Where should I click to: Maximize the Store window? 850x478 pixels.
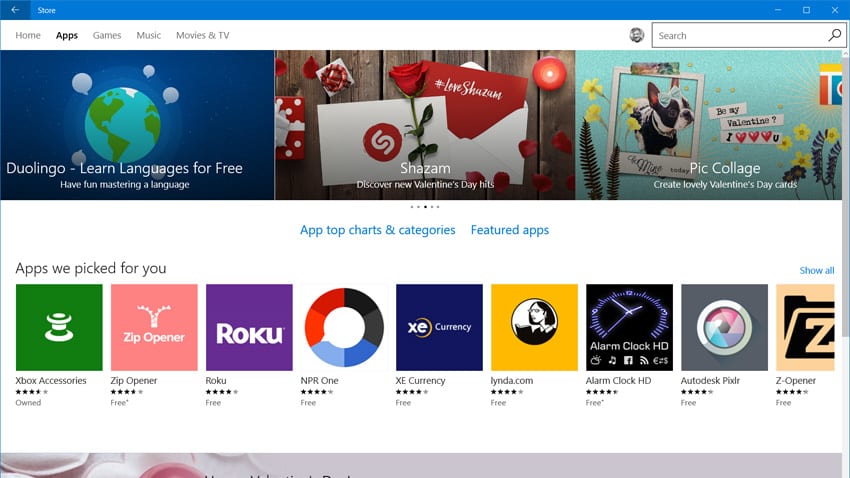tap(806, 10)
